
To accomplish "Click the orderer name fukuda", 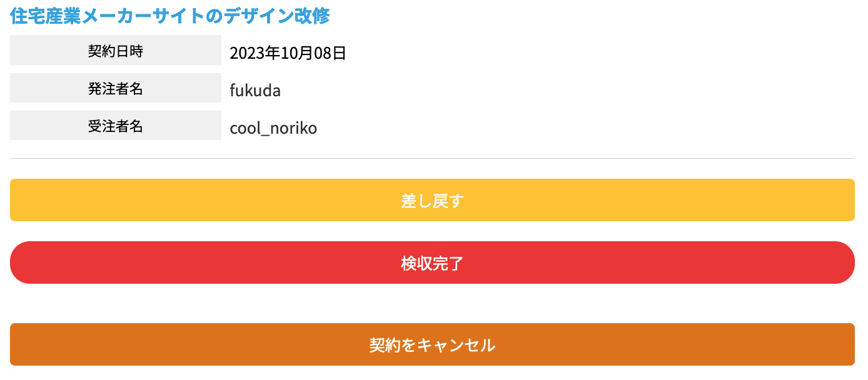I will point(255,91).
